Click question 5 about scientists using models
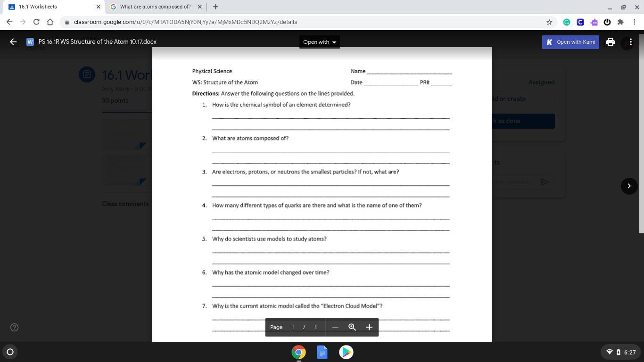This screenshot has width=644, height=362. (x=269, y=239)
